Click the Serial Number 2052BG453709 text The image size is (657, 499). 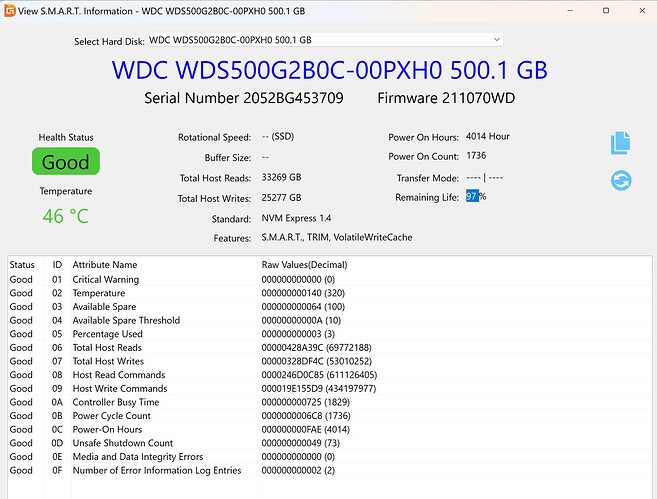244,98
